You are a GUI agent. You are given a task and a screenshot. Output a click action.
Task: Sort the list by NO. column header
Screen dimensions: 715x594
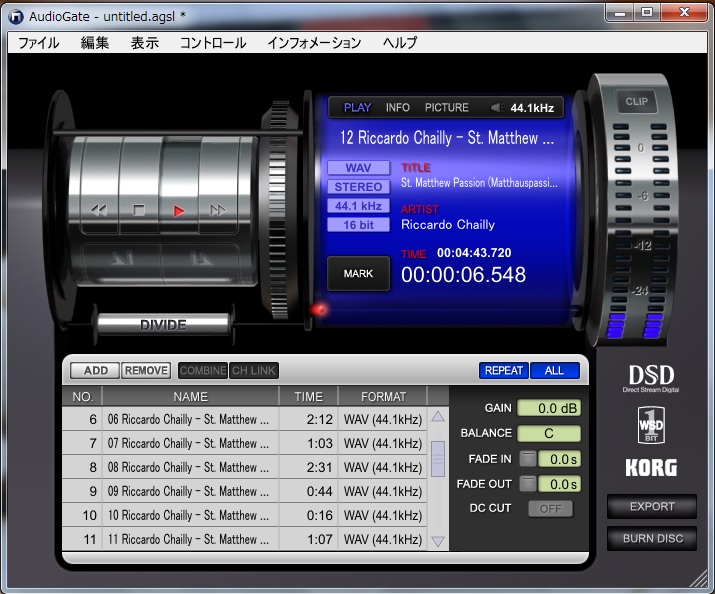click(x=82, y=397)
